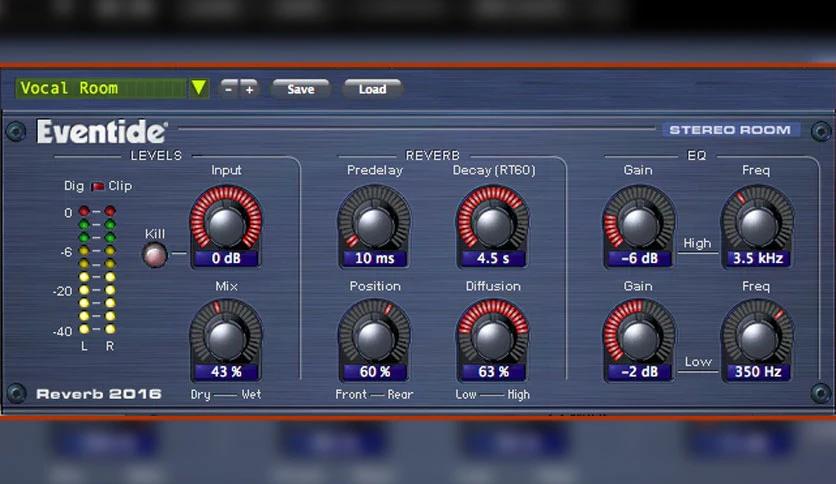Click the Wet label under Mix knob
The width and height of the screenshot is (836, 484).
click(251, 394)
